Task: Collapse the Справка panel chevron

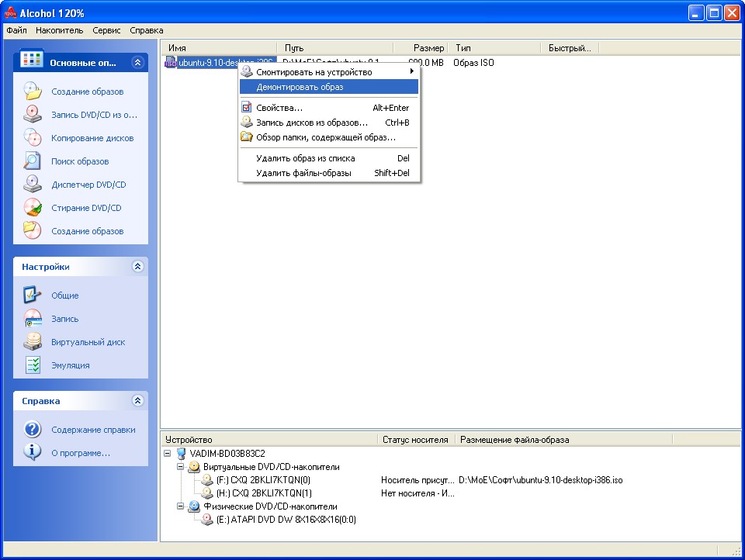Action: click(x=137, y=401)
